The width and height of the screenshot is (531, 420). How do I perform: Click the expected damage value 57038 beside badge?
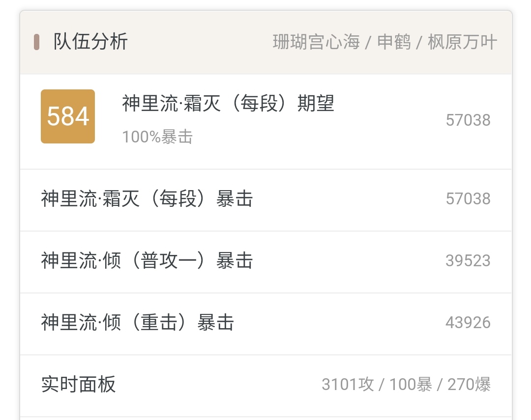point(468,120)
